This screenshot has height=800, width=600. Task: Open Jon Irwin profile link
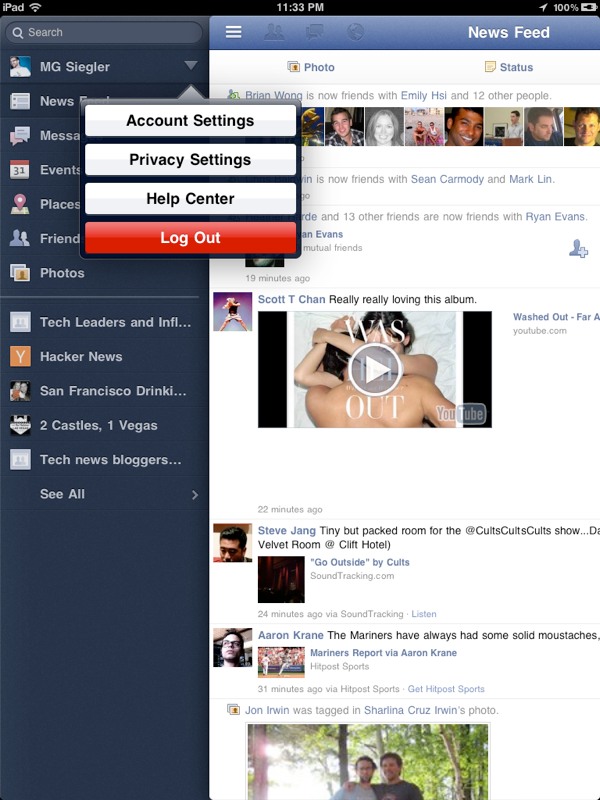point(267,710)
